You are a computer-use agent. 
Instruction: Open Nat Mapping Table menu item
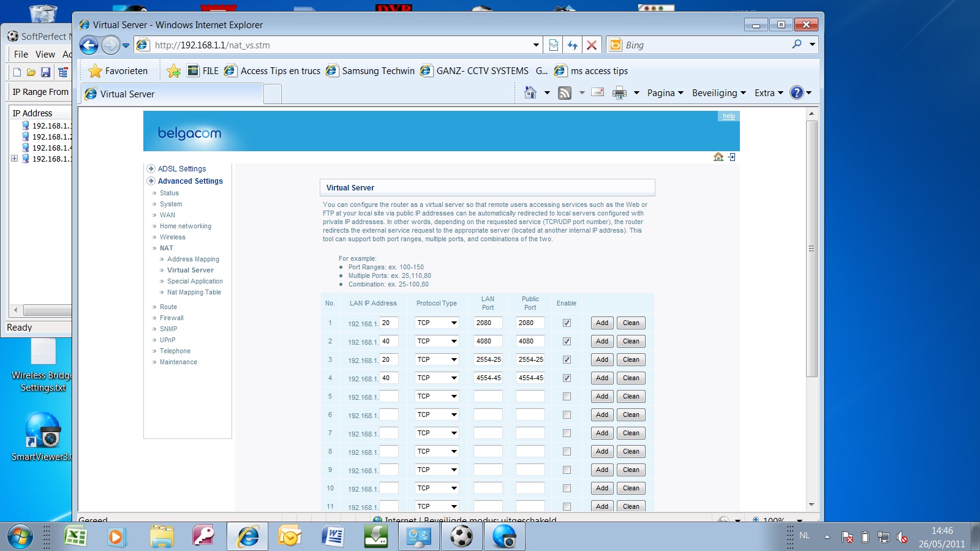[x=194, y=292]
